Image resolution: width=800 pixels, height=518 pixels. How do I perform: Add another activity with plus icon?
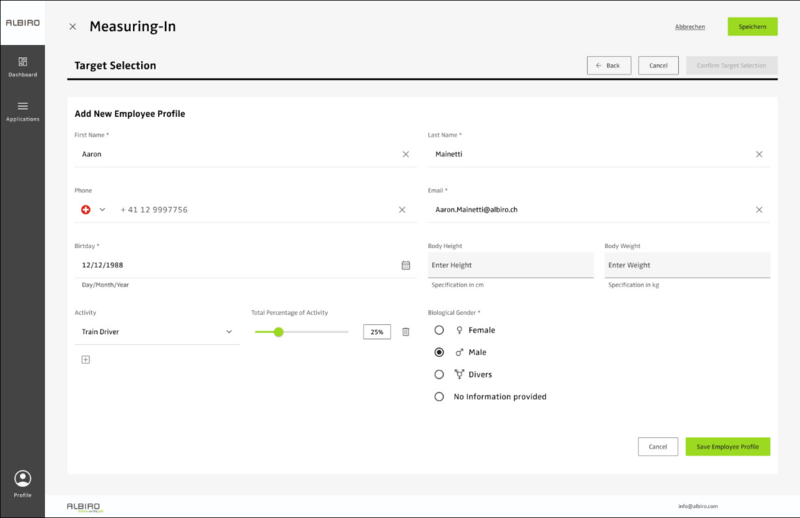(85, 360)
